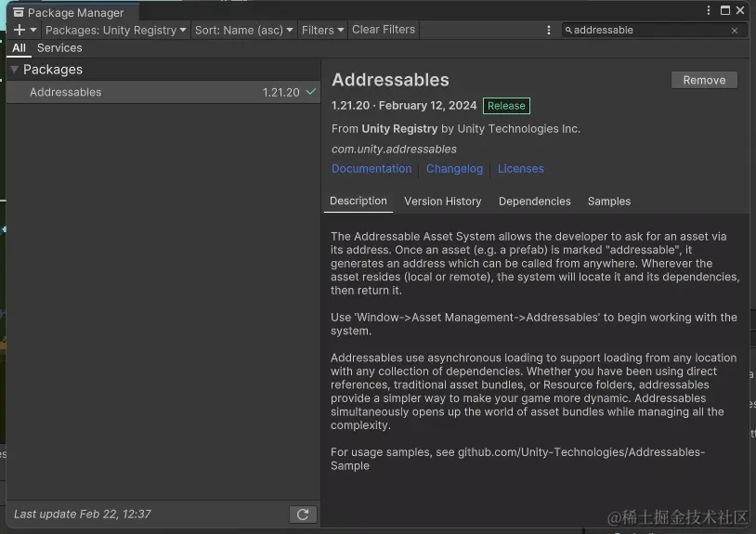The image size is (756, 534).
Task: Open the Sort: Name (asc) dropdown
Action: click(243, 30)
